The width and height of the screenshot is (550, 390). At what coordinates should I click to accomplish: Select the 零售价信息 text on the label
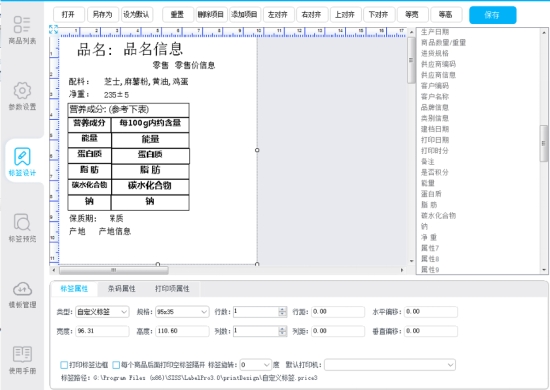click(x=195, y=65)
